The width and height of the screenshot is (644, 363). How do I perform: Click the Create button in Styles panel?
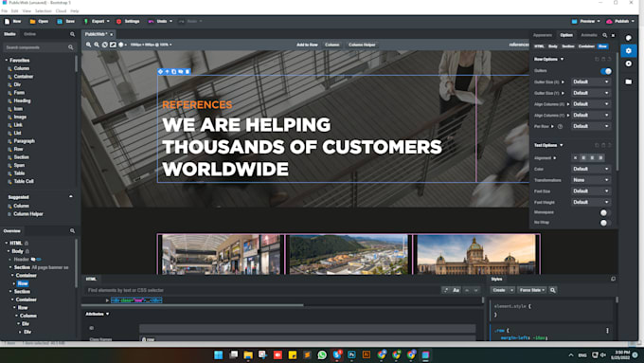pyautogui.click(x=499, y=290)
